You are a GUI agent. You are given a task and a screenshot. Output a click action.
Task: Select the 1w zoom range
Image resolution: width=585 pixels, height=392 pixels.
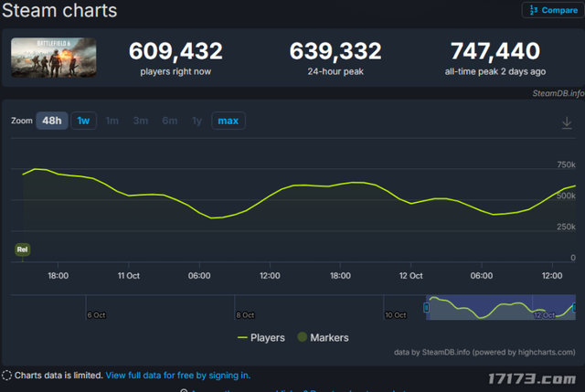click(83, 121)
